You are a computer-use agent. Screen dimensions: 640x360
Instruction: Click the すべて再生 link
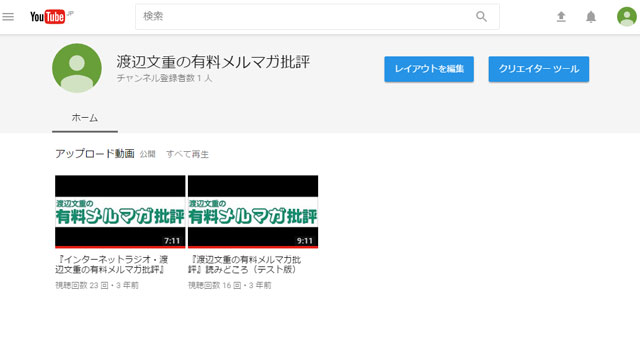[187, 154]
